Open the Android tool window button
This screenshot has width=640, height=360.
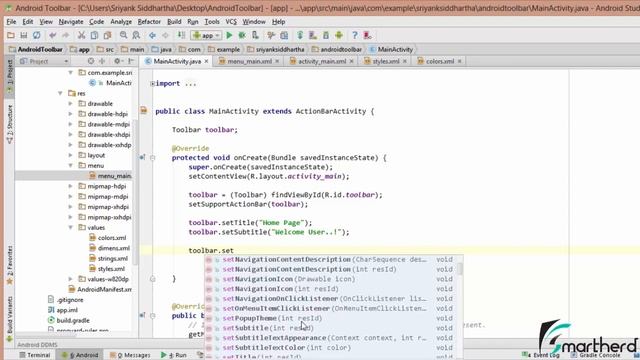[80, 355]
